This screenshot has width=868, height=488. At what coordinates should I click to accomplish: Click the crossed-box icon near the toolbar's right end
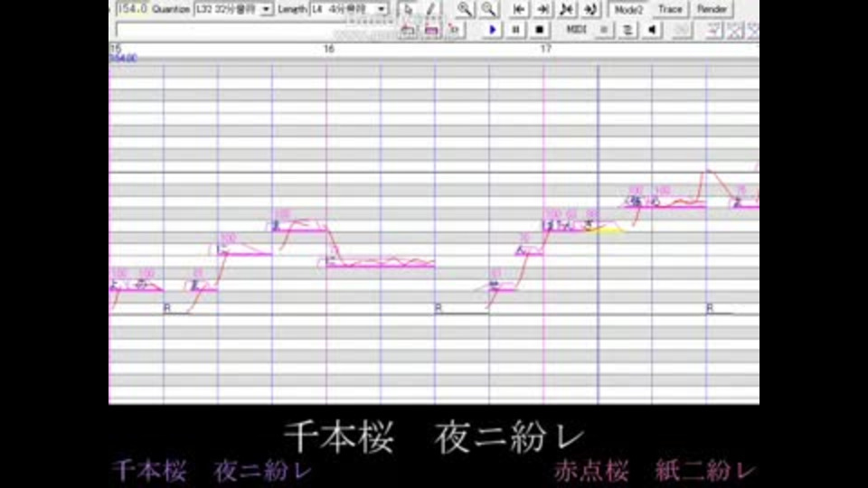pyautogui.click(x=735, y=30)
